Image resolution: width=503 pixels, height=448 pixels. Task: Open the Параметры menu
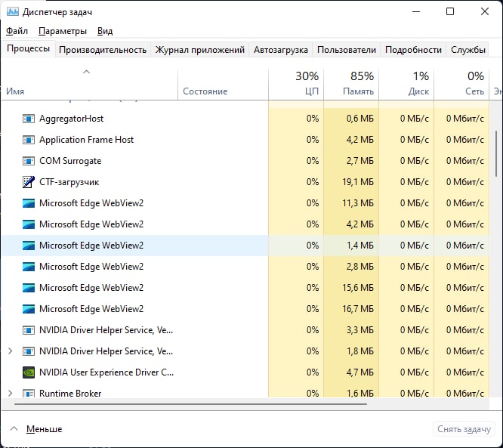click(x=63, y=31)
